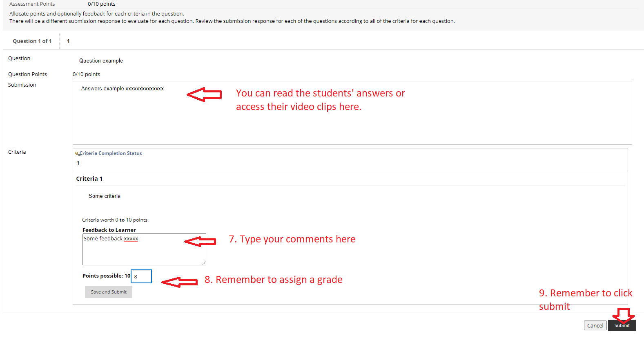This screenshot has height=343, width=644.
Task: Click the black Submit button
Action: tap(622, 326)
